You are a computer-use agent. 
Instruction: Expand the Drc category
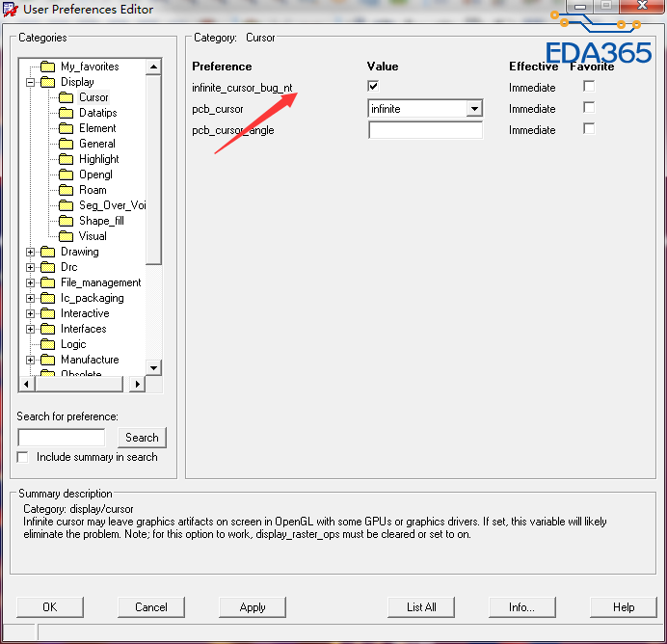tap(30, 267)
